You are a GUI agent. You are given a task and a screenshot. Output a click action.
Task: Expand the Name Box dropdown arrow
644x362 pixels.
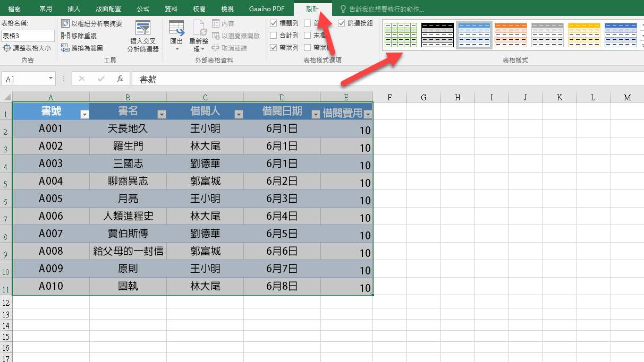[51, 79]
